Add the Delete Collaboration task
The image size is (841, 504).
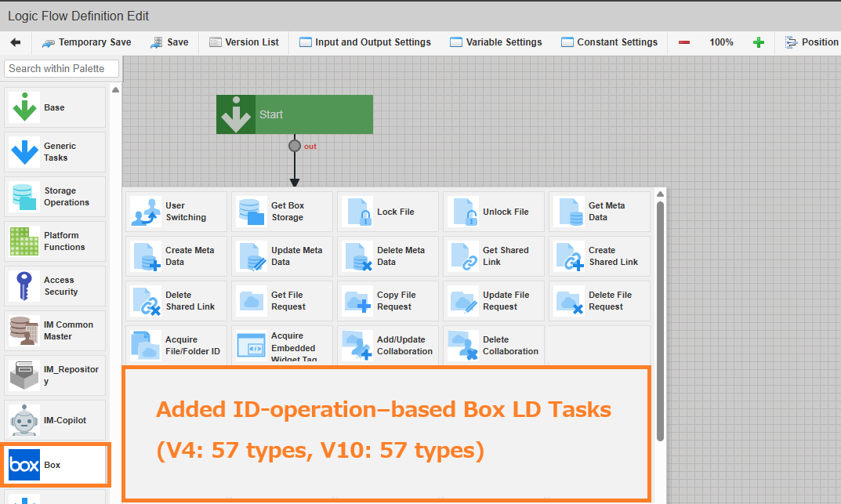pos(494,346)
